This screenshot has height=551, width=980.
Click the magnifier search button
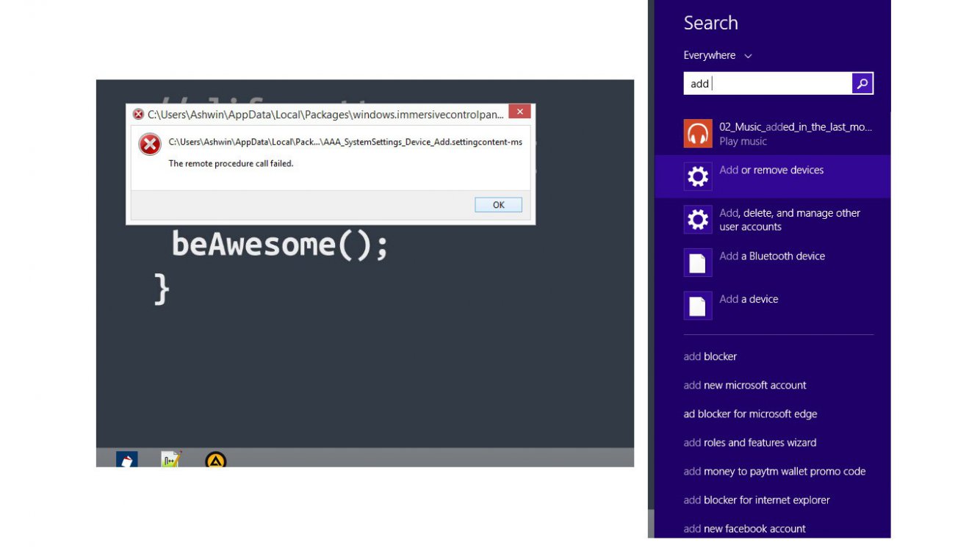coord(862,84)
